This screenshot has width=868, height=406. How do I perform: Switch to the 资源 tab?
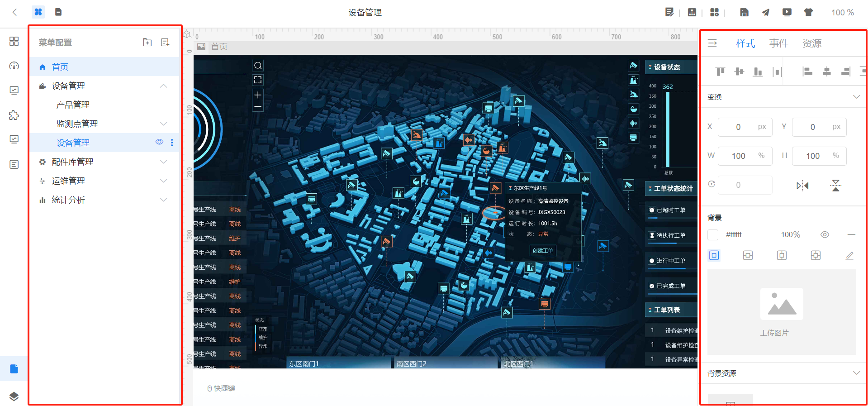[812, 43]
